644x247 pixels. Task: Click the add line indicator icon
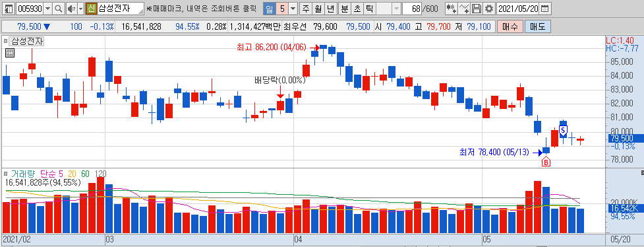[463, 8]
